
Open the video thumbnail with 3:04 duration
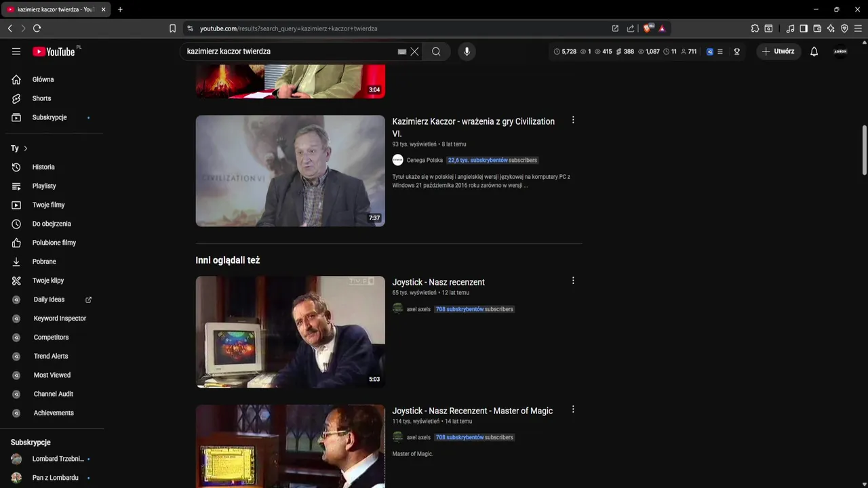coord(290,81)
